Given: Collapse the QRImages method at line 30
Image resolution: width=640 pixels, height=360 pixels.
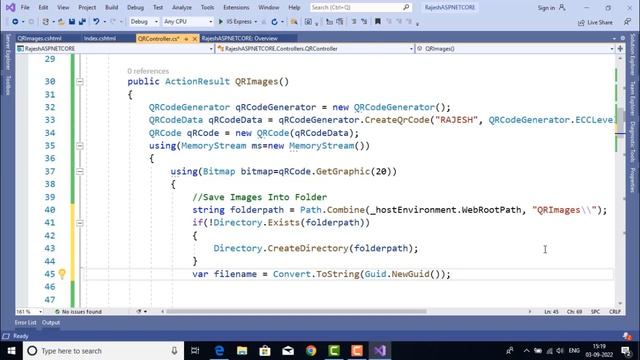Looking at the screenshot, I should pos(80,82).
